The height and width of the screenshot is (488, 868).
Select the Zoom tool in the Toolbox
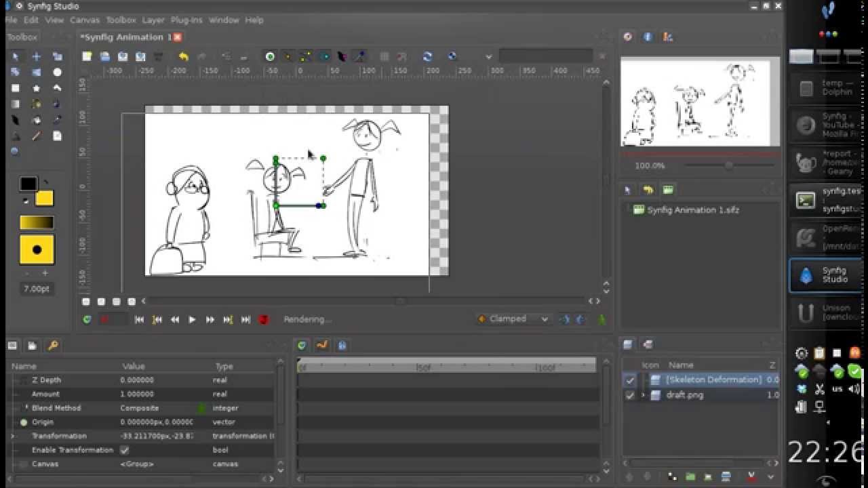click(15, 152)
